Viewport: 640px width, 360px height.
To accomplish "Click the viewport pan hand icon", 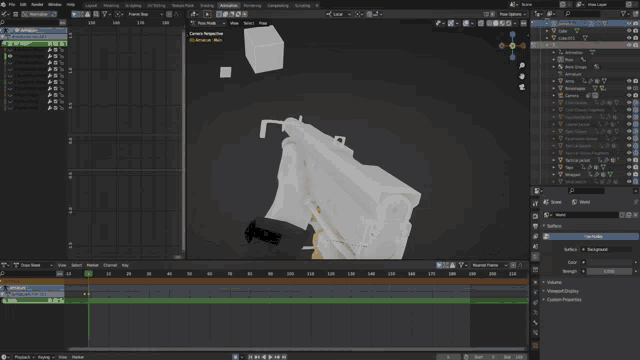I will 522,76.
